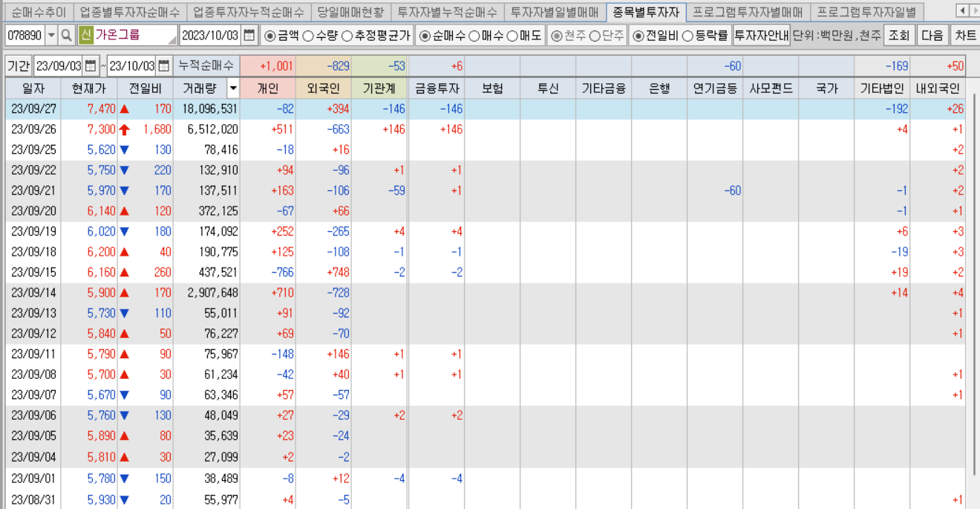This screenshot has width=980, height=509.
Task: Click inside the stock code input field
Action: pos(26,34)
